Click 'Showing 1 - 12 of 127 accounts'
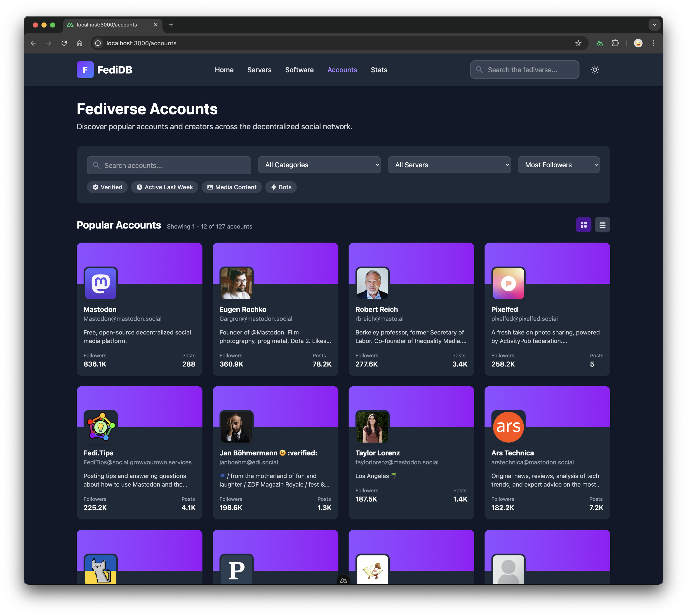 pyautogui.click(x=209, y=226)
